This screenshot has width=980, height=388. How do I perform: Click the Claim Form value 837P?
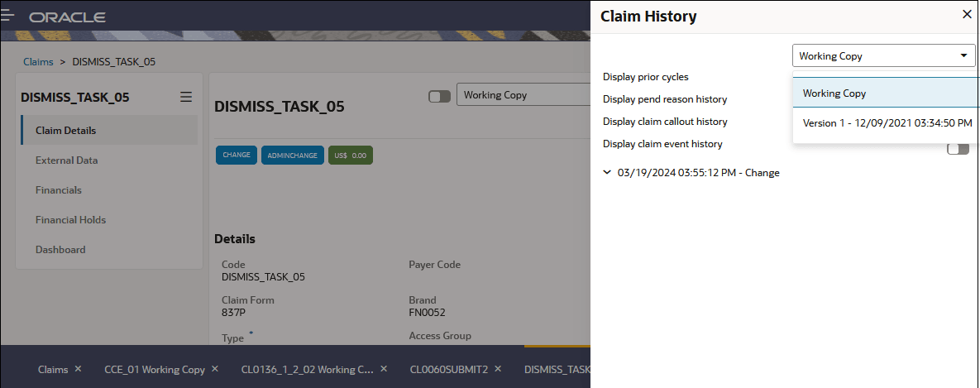(234, 313)
